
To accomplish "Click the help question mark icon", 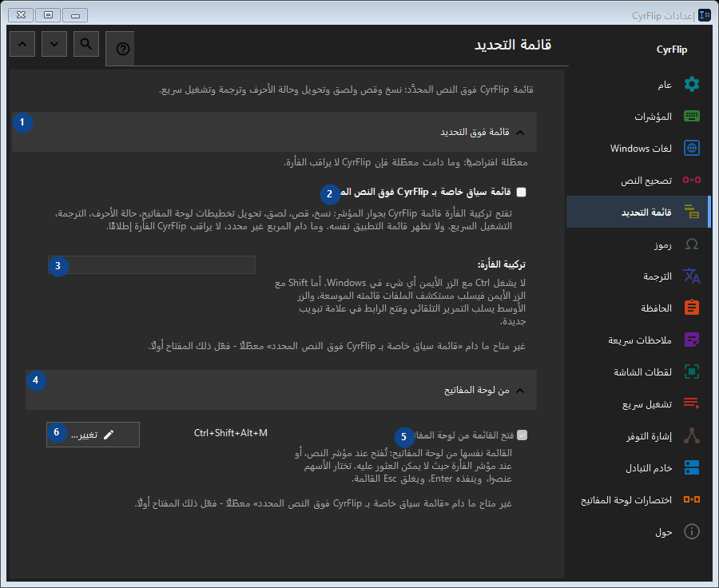I will (x=123, y=49).
